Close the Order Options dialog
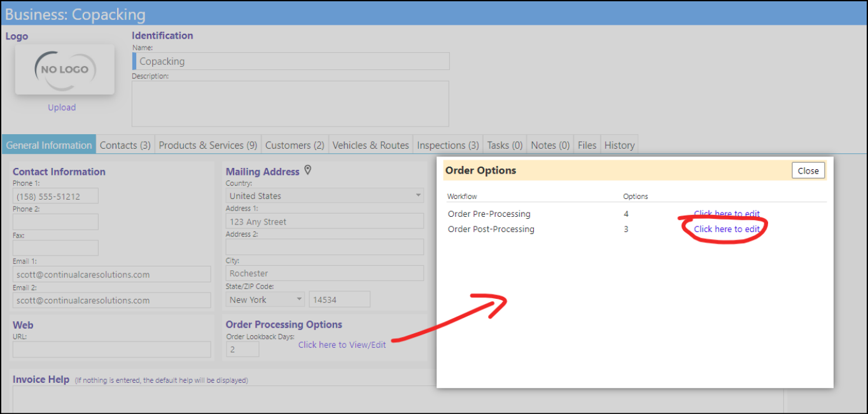 coord(808,170)
